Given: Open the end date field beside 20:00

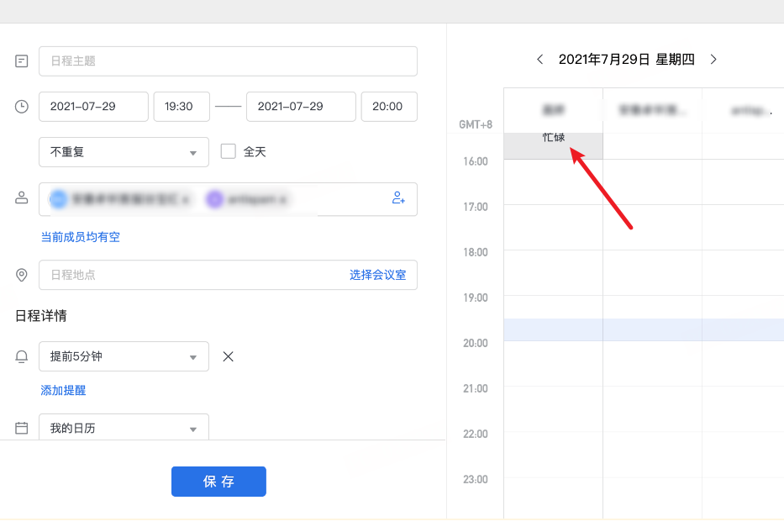Looking at the screenshot, I should click(301, 107).
